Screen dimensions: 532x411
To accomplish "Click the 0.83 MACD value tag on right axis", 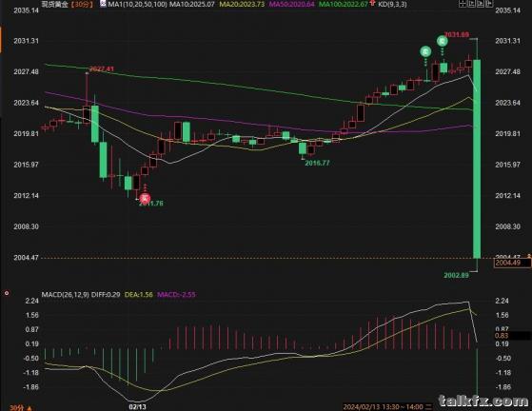I will coord(512,336).
